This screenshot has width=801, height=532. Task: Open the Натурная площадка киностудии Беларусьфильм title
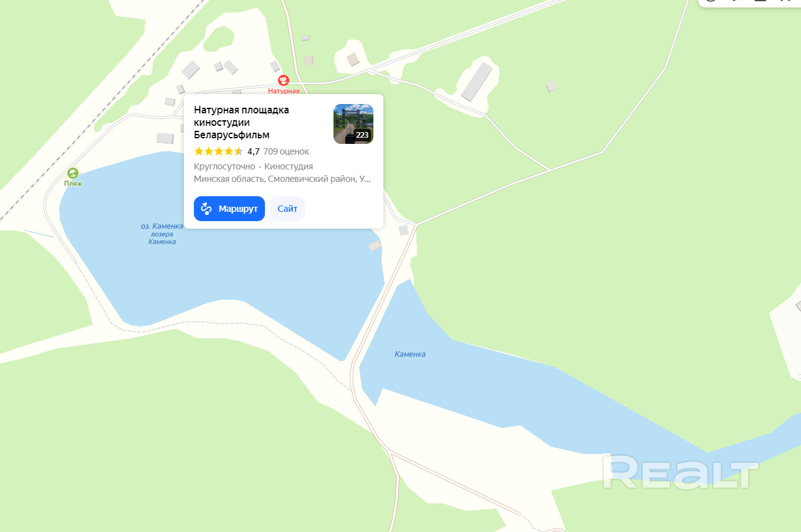coord(241,122)
